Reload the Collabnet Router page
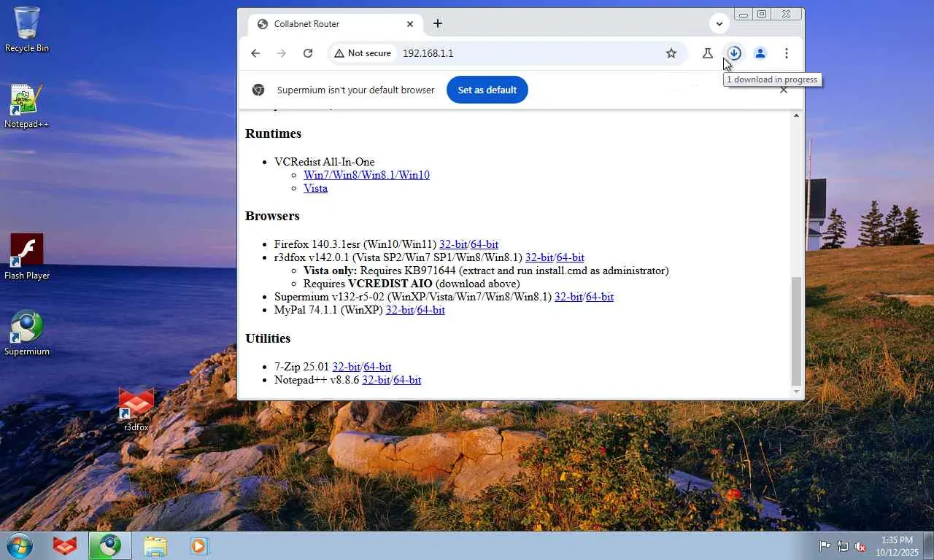The width and height of the screenshot is (934, 560). click(x=308, y=53)
